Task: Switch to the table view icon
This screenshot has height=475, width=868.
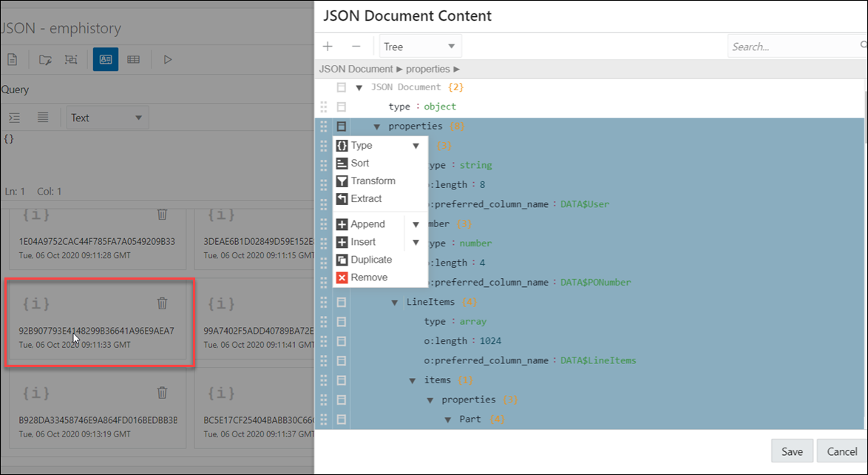Action: (133, 59)
